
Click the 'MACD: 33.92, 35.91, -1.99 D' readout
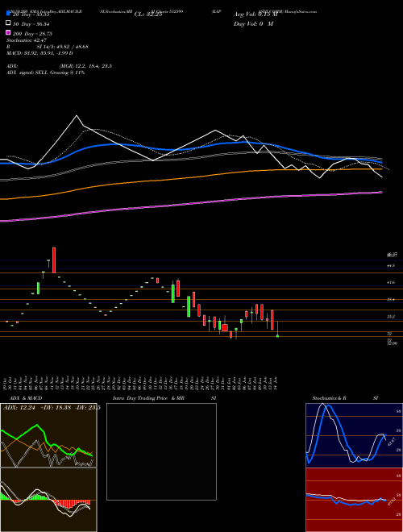[39, 53]
